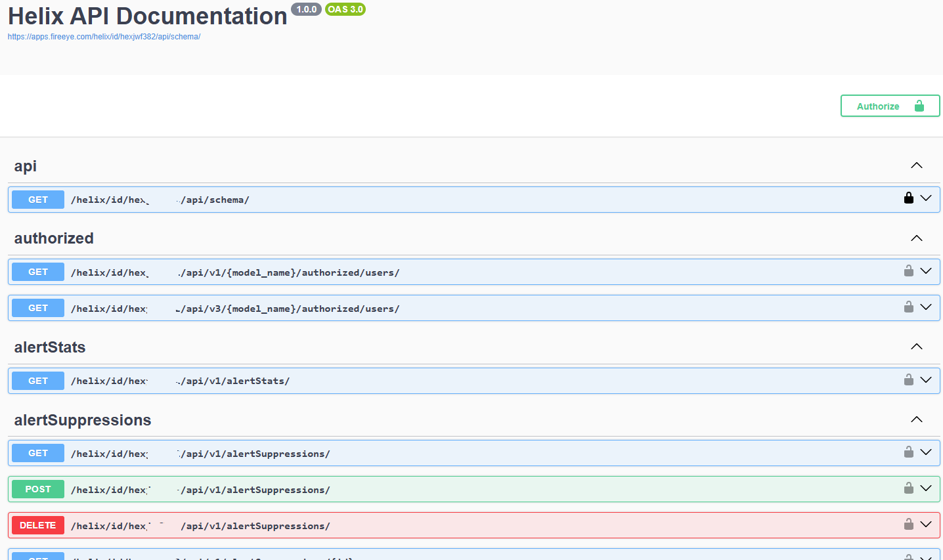Click the path text ending in /api/schema/

160,200
